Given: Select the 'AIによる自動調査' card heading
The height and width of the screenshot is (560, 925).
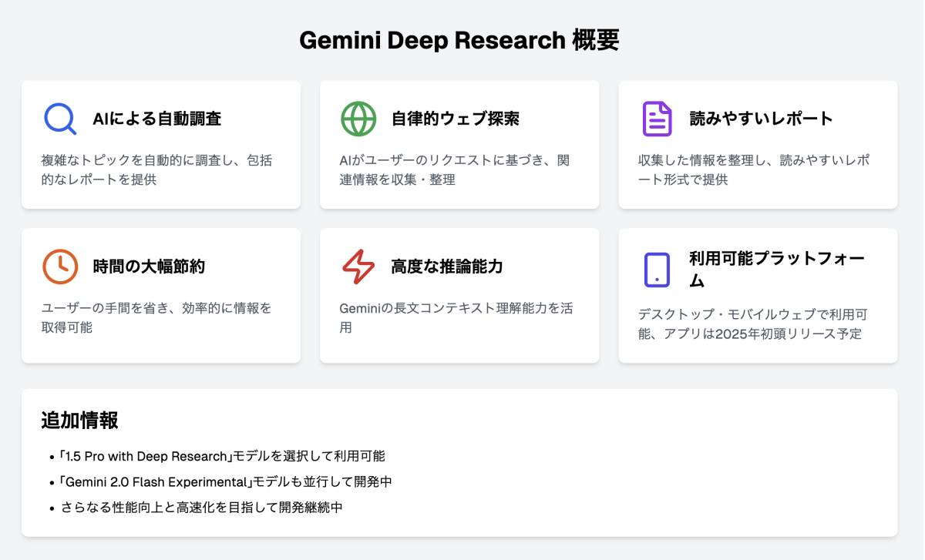Looking at the screenshot, I should pos(157,119).
